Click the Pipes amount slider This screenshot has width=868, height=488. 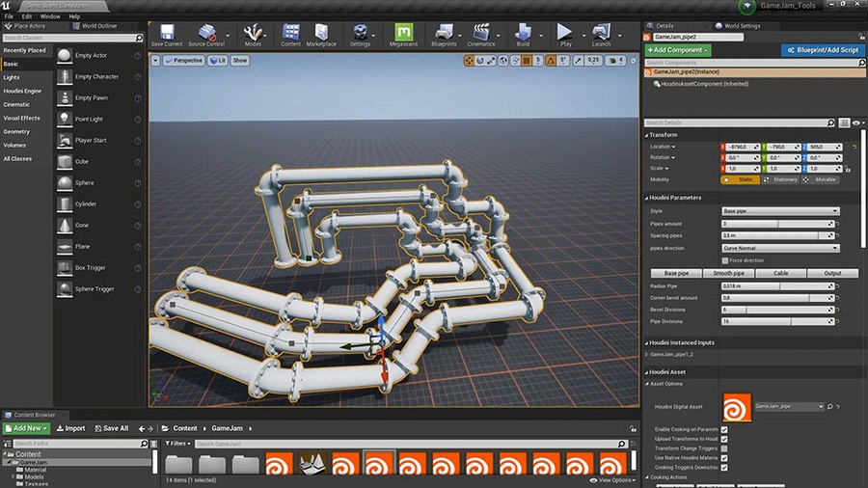pyautogui.click(x=777, y=224)
